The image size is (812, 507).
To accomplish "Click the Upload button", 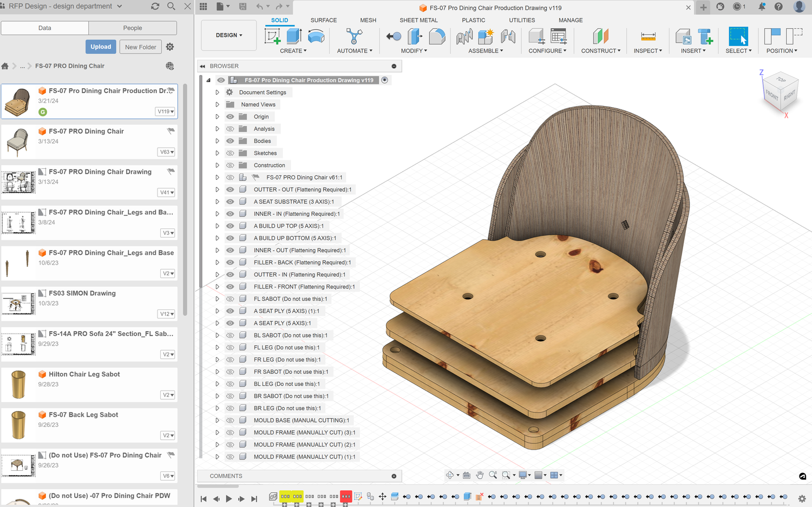I will pyautogui.click(x=101, y=47).
